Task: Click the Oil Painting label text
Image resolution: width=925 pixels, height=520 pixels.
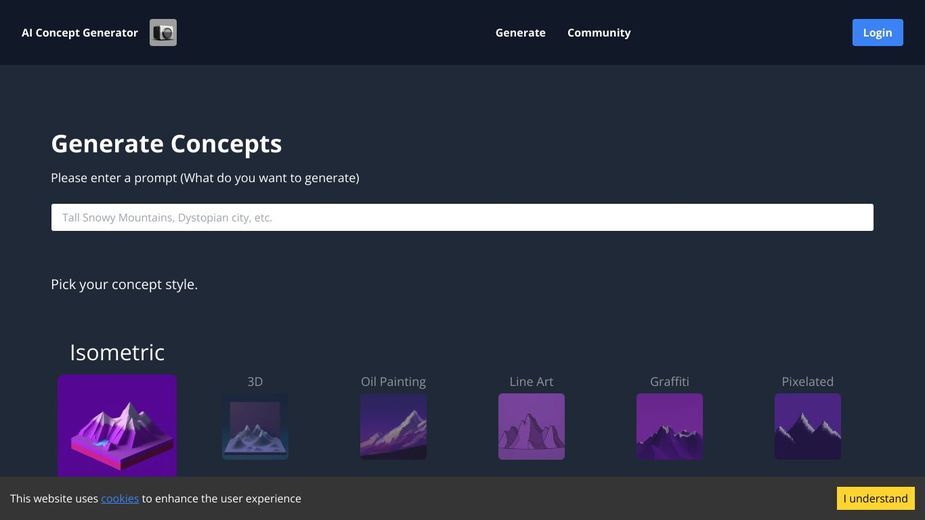Action: [393, 381]
